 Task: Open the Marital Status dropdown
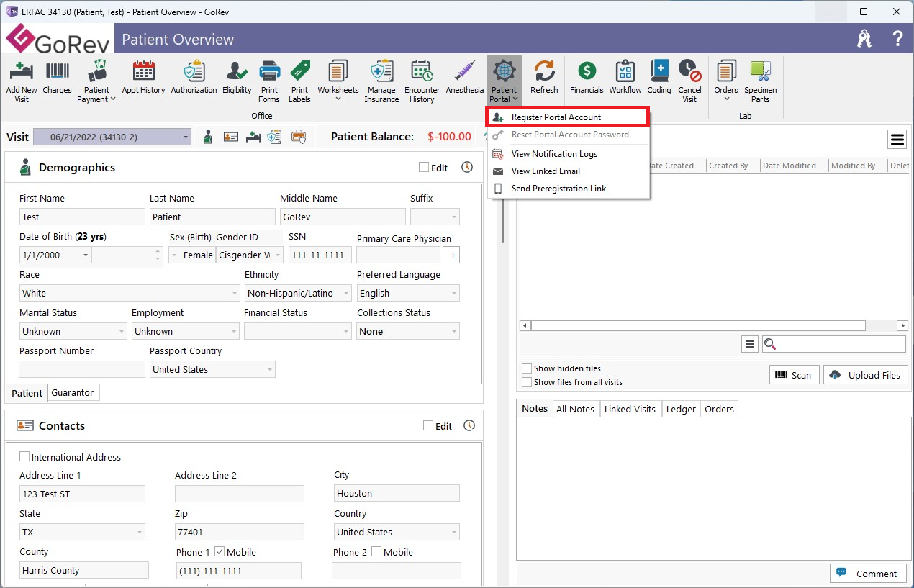73,331
